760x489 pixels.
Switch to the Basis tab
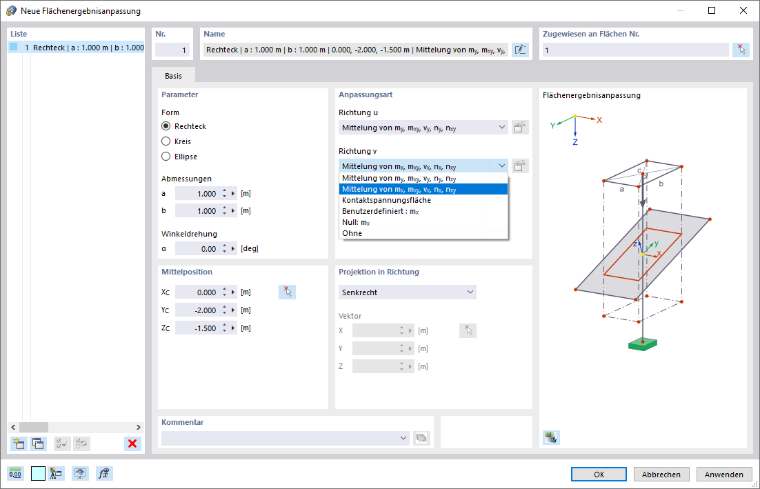pos(173,76)
